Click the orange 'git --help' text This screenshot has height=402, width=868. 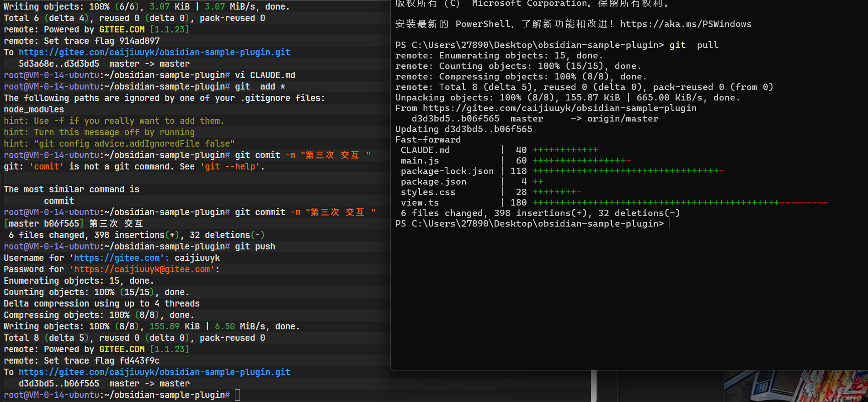[230, 167]
